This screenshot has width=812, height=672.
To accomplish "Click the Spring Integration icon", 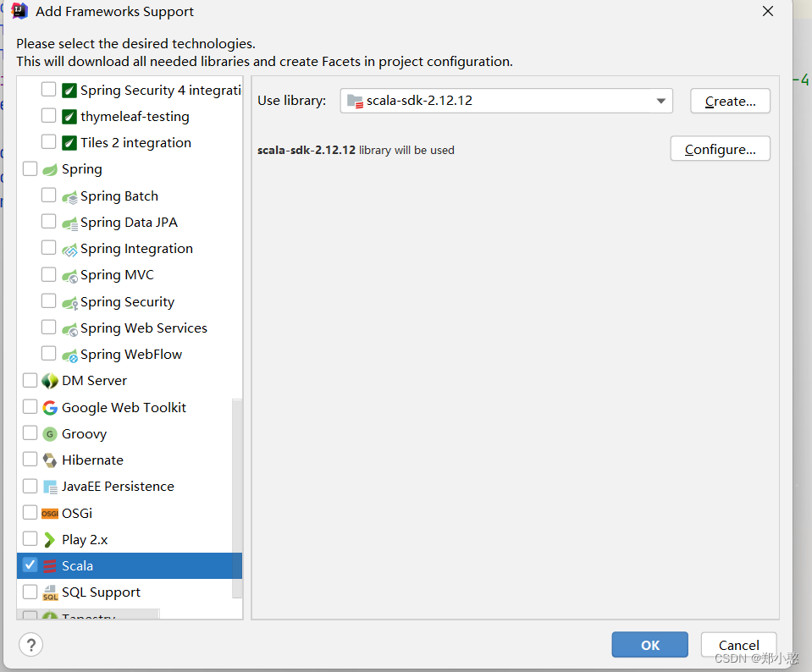I will point(69,250).
